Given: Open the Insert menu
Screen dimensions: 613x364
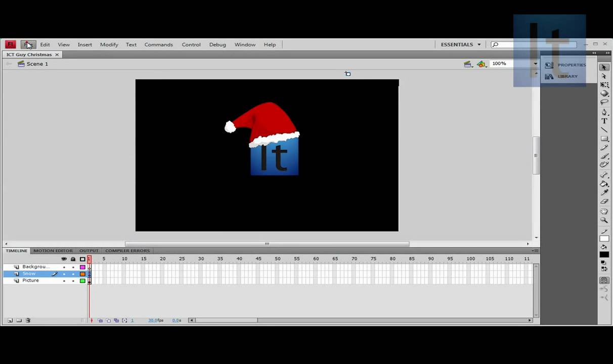Looking at the screenshot, I should click(85, 44).
